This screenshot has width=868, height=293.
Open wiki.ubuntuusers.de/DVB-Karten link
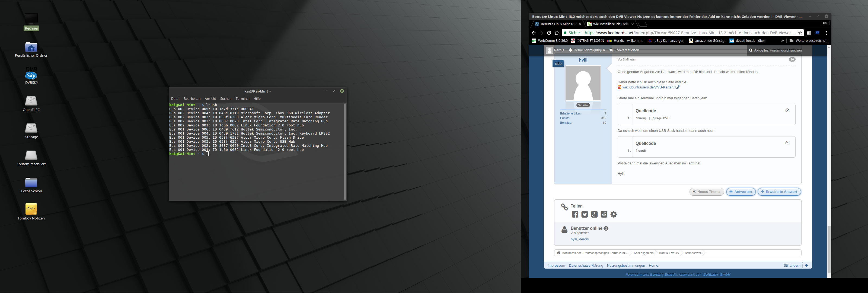pyautogui.click(x=648, y=87)
